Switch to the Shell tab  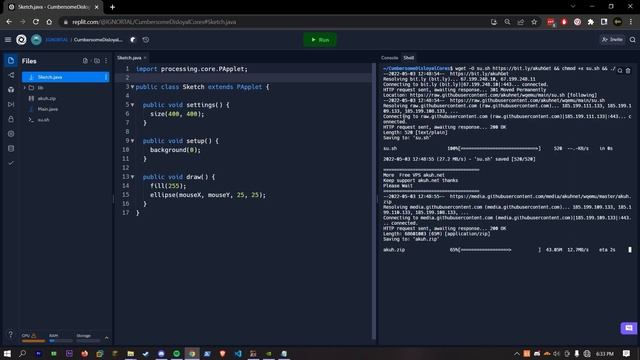coord(409,58)
